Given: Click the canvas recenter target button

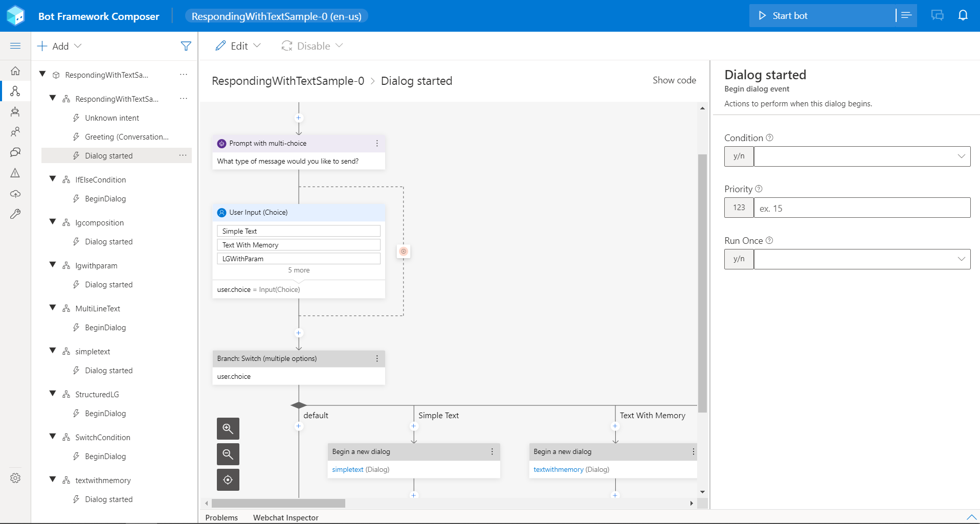Looking at the screenshot, I should pos(228,480).
